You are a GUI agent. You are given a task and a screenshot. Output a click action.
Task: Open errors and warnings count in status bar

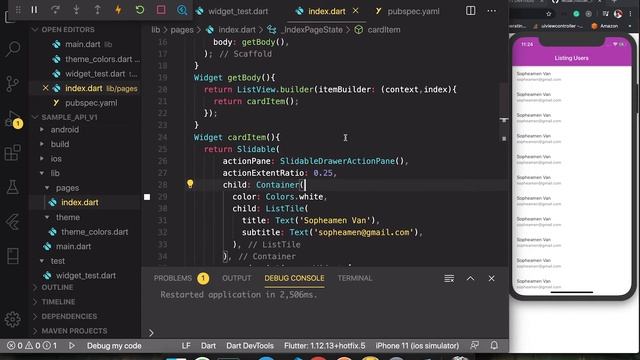coord(32,346)
